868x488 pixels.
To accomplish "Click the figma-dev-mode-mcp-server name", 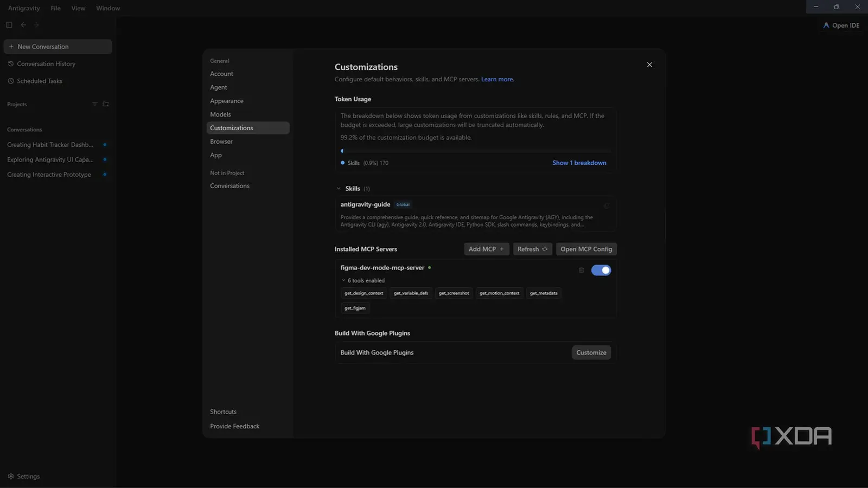I will pyautogui.click(x=382, y=268).
